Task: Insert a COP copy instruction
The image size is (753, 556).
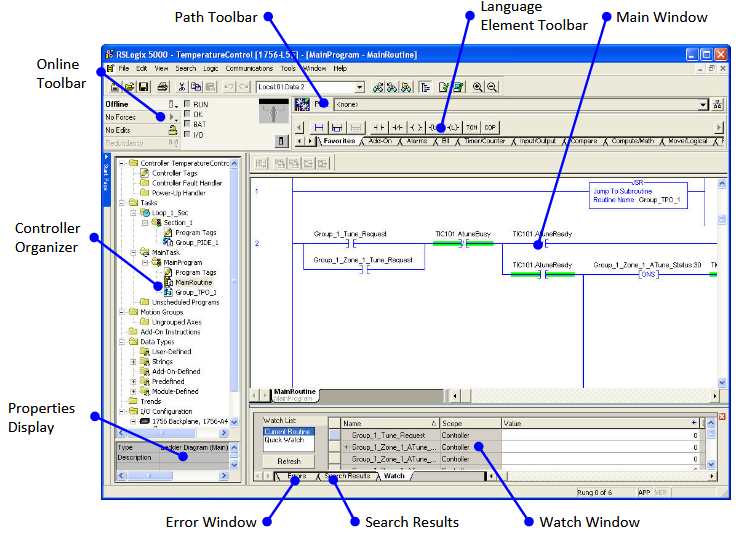Action: pos(490,128)
